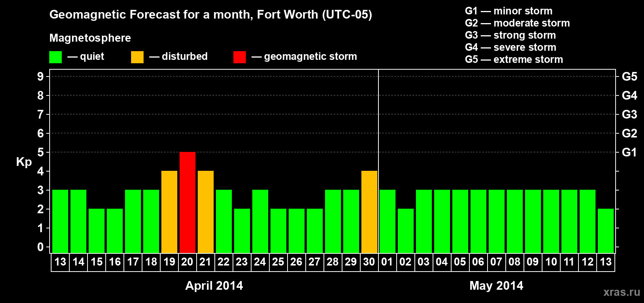644x303 pixels.
Task: Click the Kp axis value 3
Action: click(x=41, y=190)
